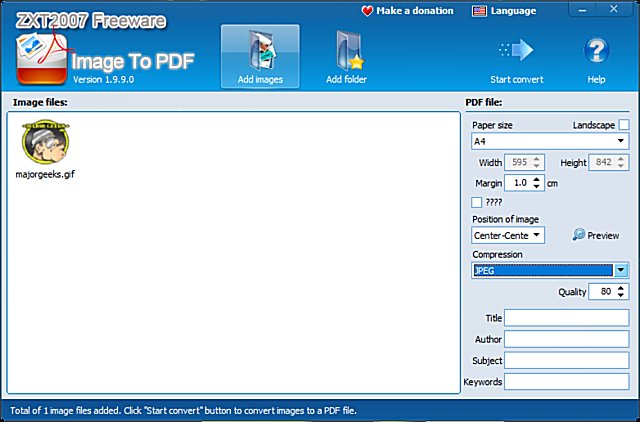
Task: Click the disabled Width 595 field
Action: coord(524,162)
